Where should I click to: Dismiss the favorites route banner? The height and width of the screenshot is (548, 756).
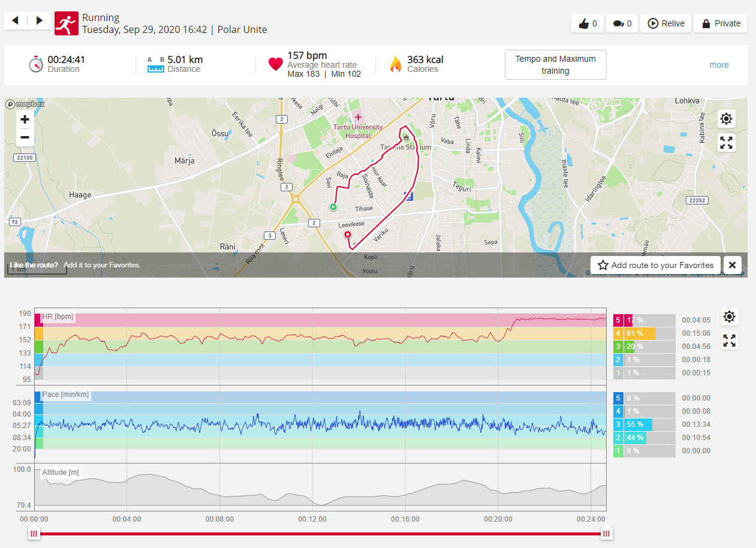733,265
